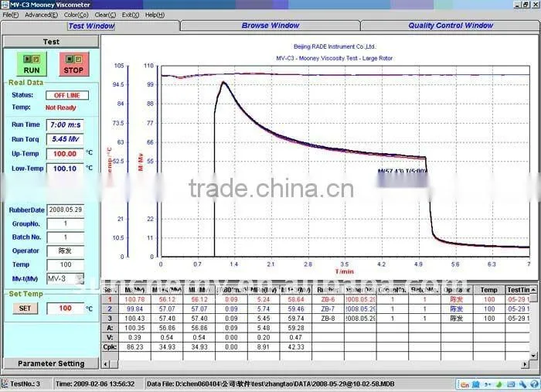Click the ZB-8 rubber cell
Image resolution: width=541 pixels, height=392 pixels.
pos(328,319)
